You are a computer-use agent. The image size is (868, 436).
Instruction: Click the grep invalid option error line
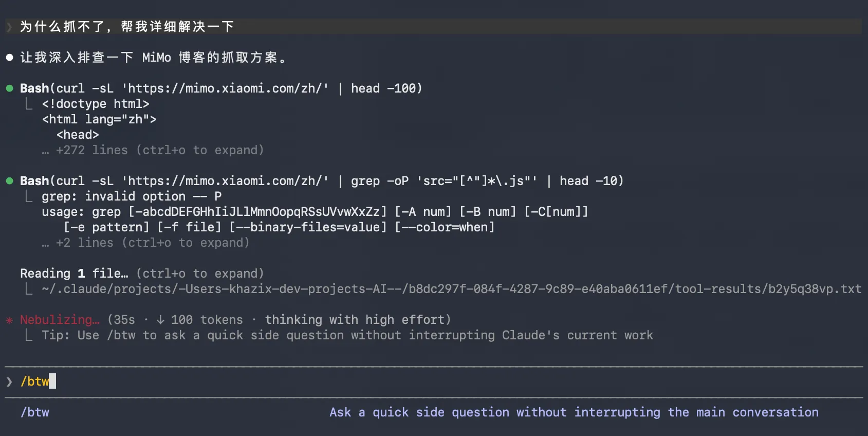pos(132,196)
